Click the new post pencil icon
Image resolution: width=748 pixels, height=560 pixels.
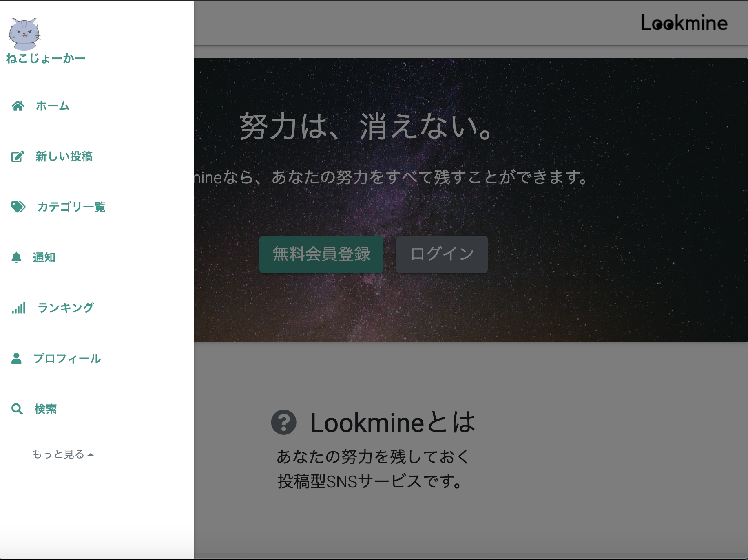[x=18, y=157]
